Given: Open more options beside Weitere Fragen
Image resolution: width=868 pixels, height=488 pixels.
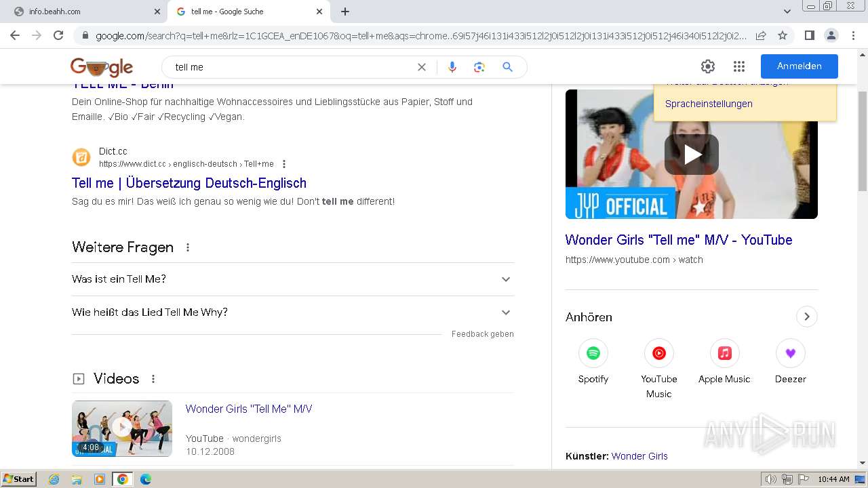Looking at the screenshot, I should (188, 247).
